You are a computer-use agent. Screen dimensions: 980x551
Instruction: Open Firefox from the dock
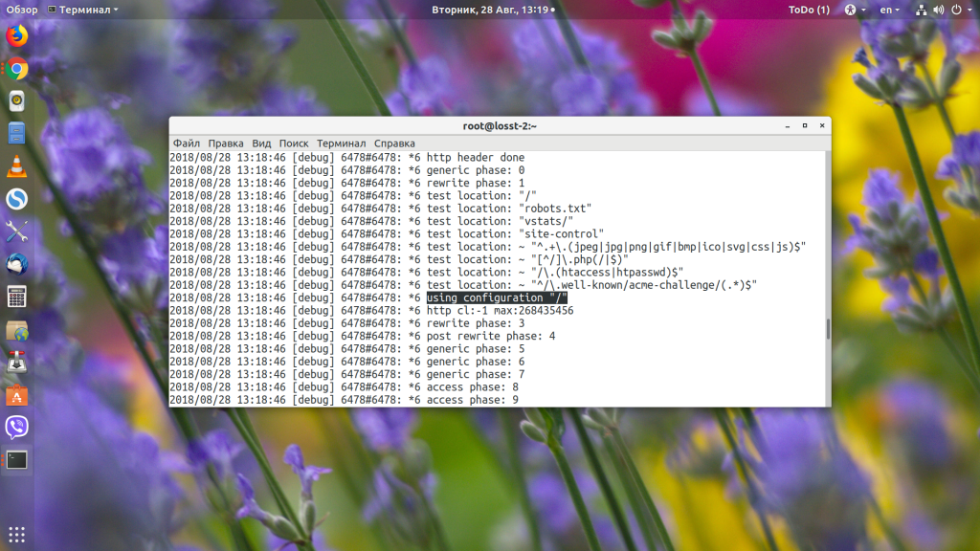(17, 36)
